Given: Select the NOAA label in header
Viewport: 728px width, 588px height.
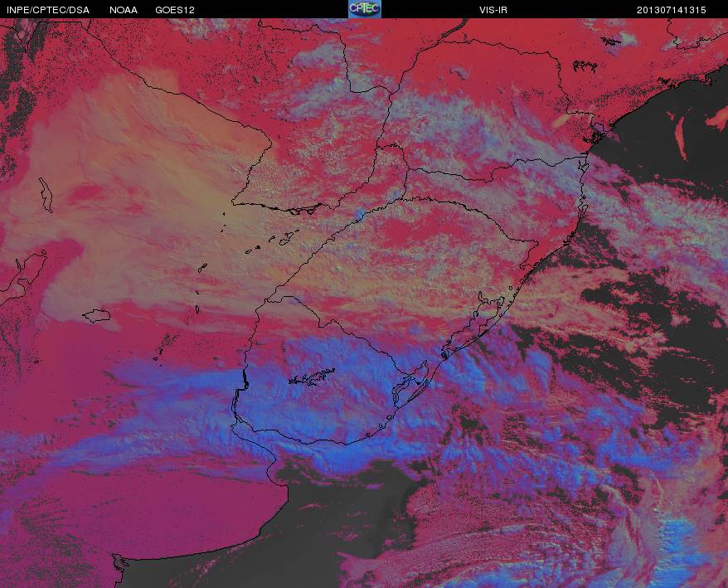Looking at the screenshot, I should coord(124,10).
